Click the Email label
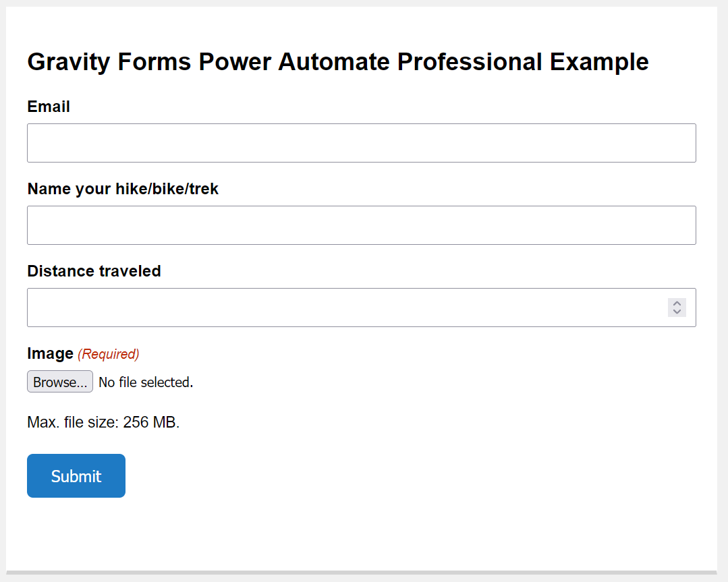This screenshot has height=582, width=728. 49,107
